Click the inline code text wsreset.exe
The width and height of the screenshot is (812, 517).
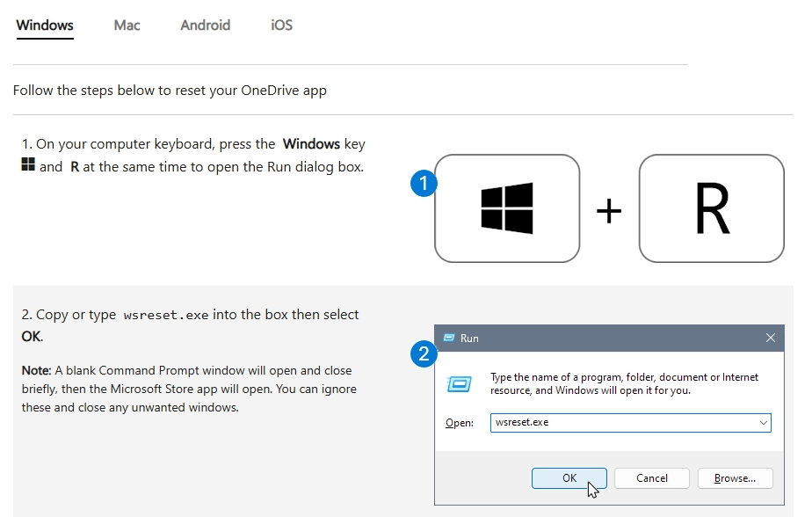pyautogui.click(x=166, y=315)
